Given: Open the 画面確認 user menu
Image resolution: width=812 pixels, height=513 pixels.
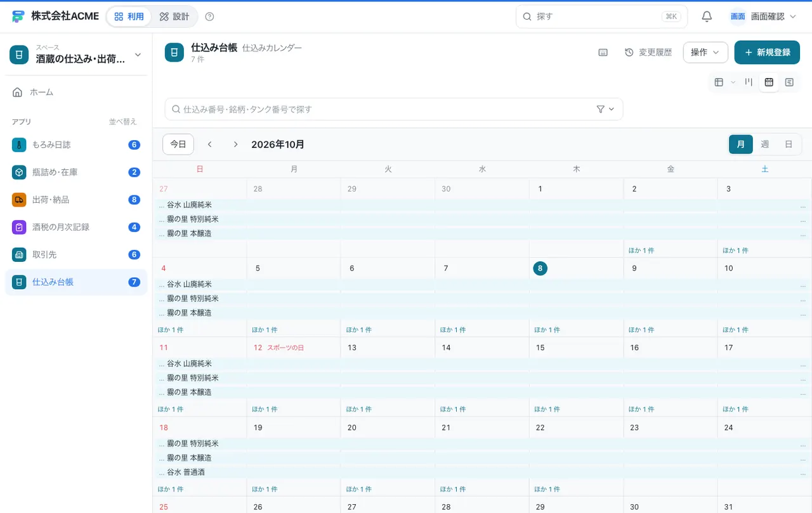Looking at the screenshot, I should point(763,16).
